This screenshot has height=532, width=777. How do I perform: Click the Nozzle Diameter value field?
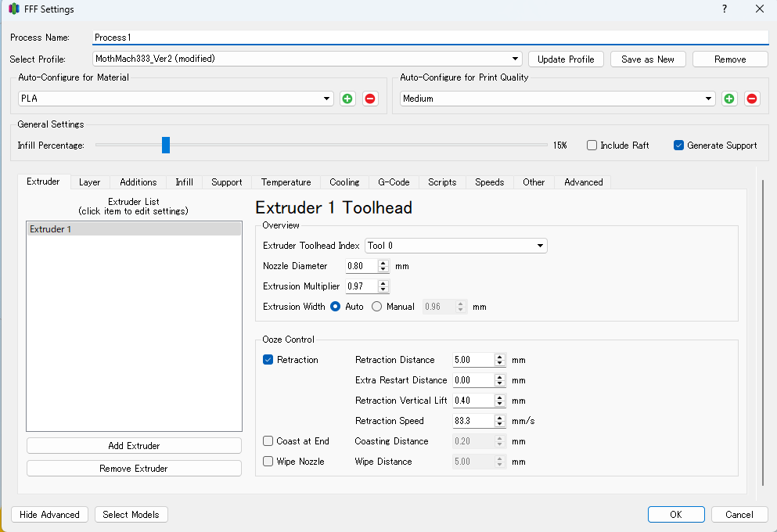tap(362, 266)
